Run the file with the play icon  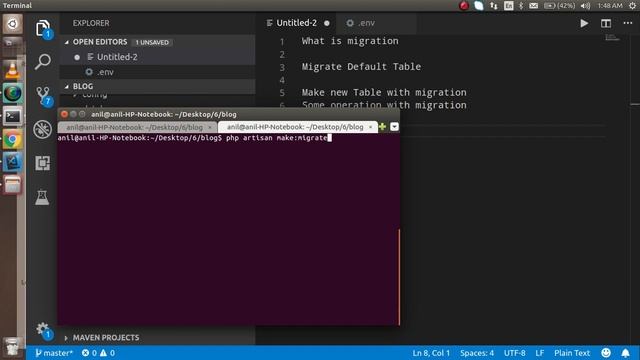point(584,23)
